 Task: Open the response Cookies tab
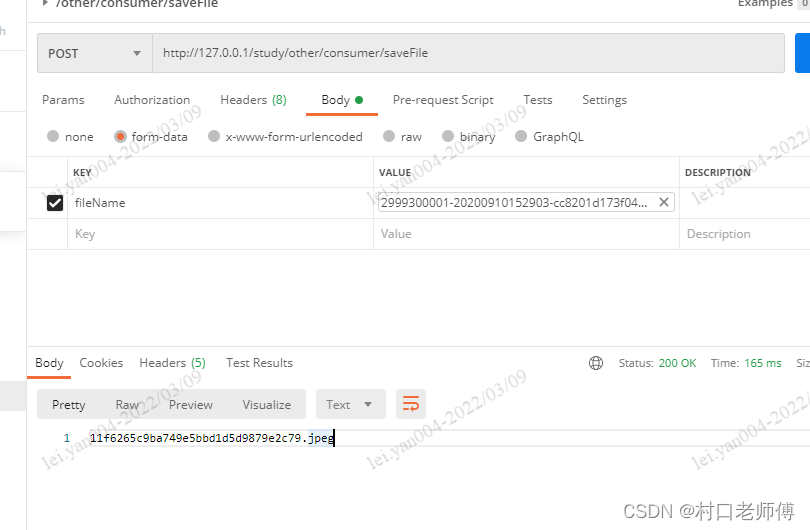pos(101,363)
